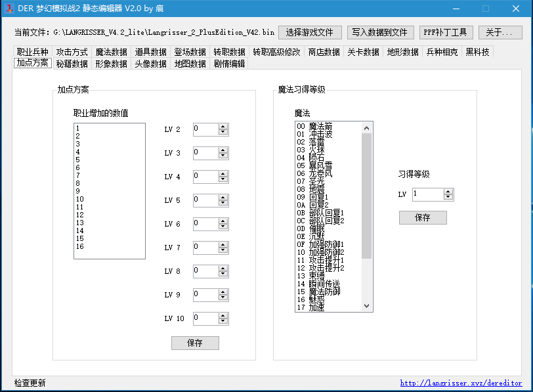Decrease the LV 5 spinner value
Image resolution: width=533 pixels, height=392 pixels.
[223, 204]
